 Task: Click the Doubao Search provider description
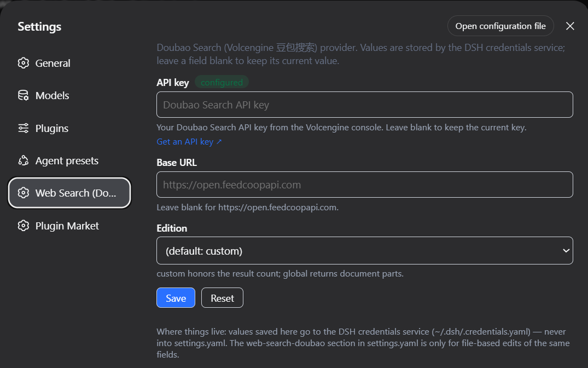pos(361,54)
